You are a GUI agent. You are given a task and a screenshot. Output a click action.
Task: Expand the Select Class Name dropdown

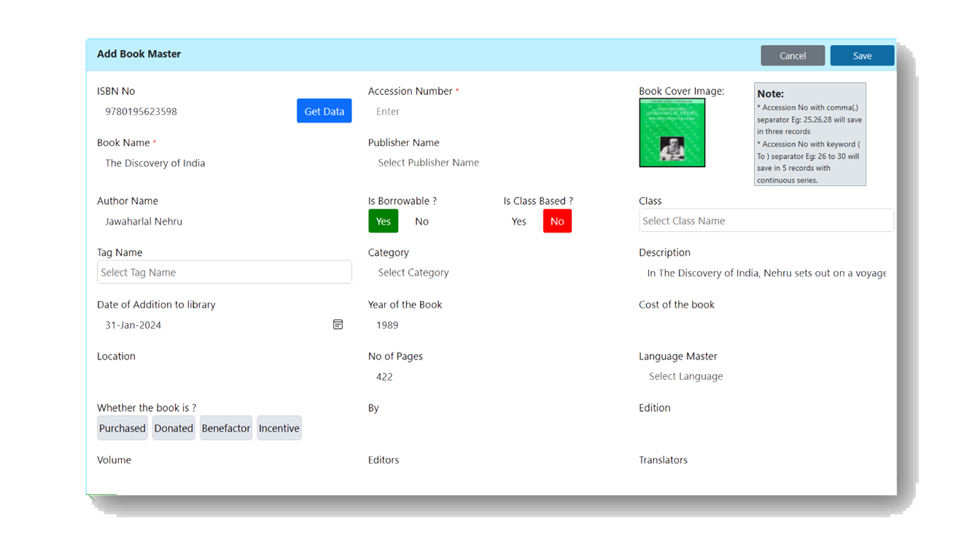(x=766, y=220)
